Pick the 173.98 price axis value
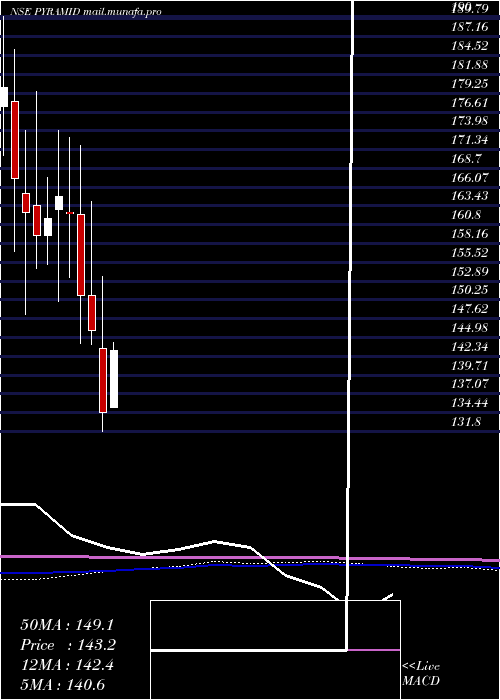 click(x=470, y=121)
